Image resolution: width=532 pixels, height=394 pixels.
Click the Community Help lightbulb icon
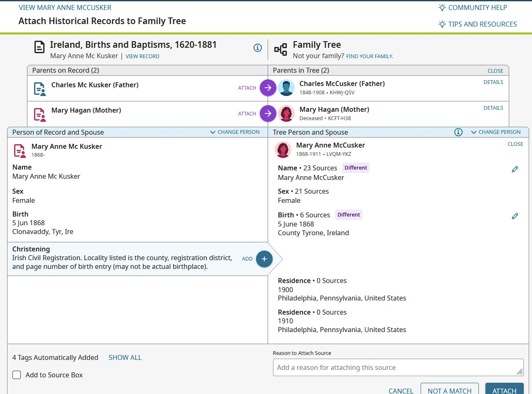442,7
